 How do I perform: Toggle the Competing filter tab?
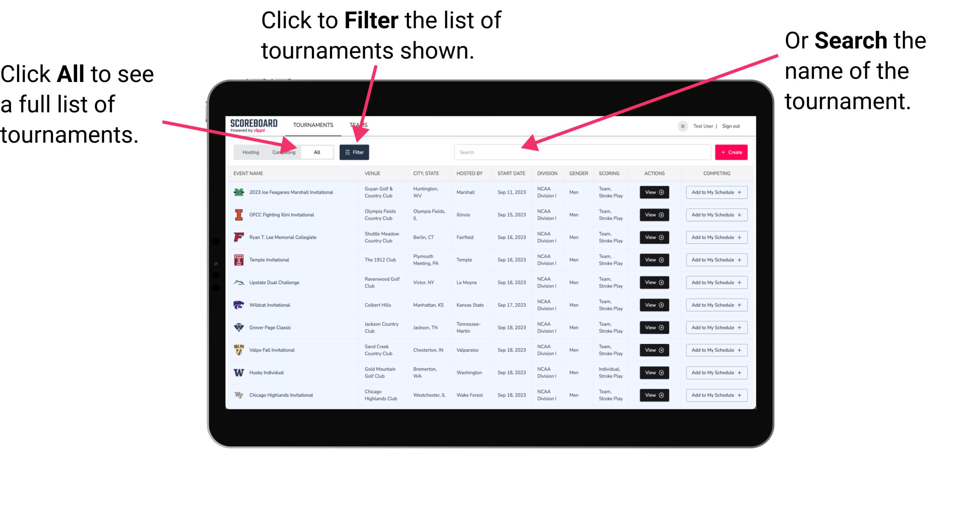[x=282, y=152]
